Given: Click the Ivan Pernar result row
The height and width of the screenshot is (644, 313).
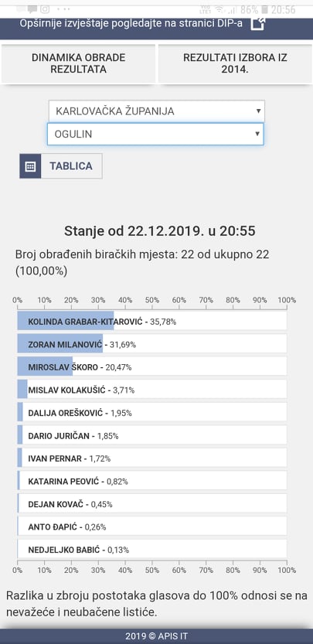Looking at the screenshot, I should [x=152, y=458].
